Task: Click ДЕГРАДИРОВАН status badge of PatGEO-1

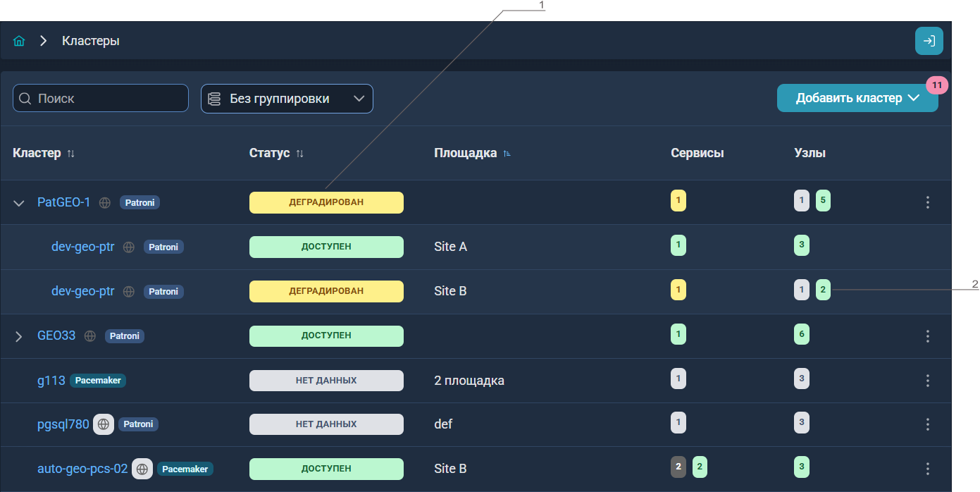Action: [326, 203]
